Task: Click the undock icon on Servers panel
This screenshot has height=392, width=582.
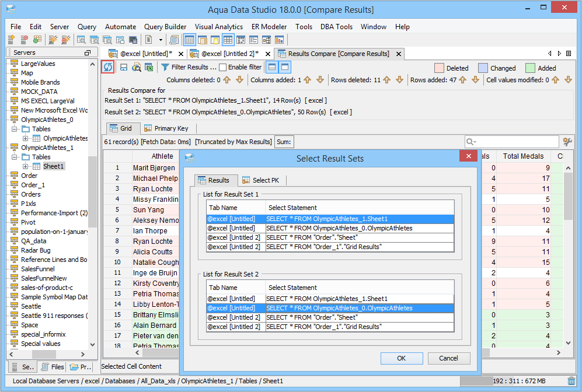Action: 88,52
